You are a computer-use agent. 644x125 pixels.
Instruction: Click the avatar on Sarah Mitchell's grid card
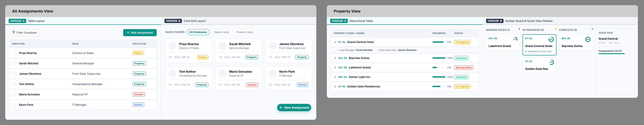[223, 46]
